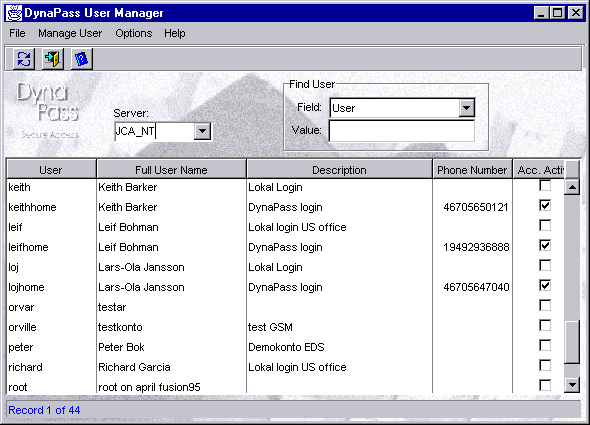Open the help book toolbar icon
The width and height of the screenshot is (590, 425).
coord(82,59)
